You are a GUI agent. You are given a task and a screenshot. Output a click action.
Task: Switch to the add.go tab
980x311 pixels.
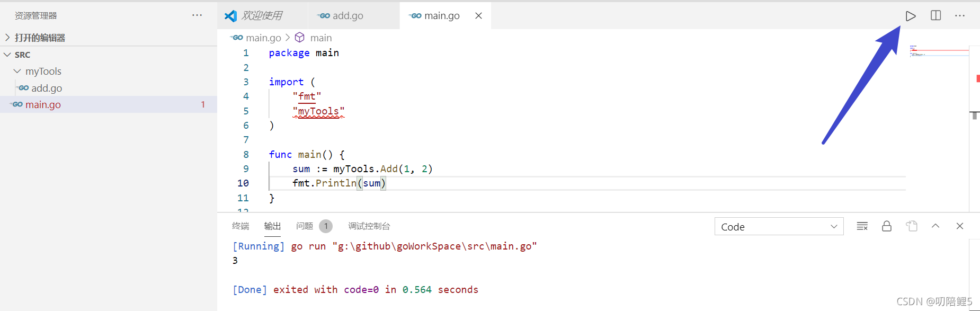[x=348, y=16]
